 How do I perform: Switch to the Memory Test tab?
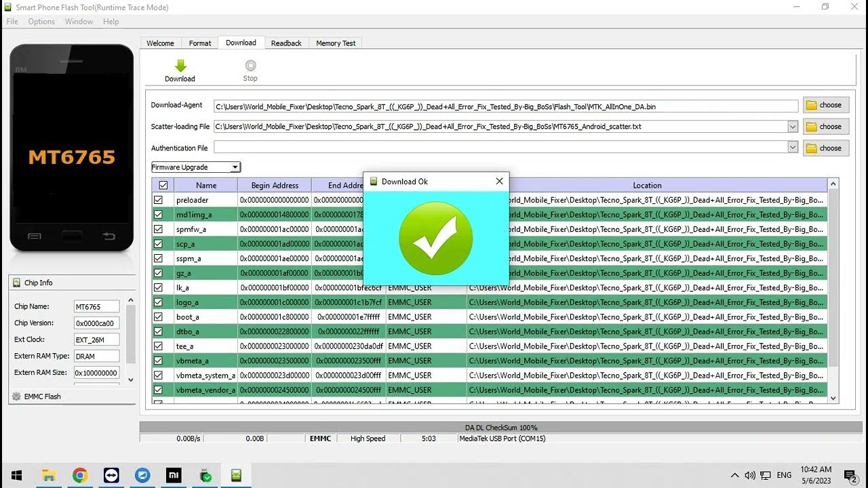[x=336, y=43]
